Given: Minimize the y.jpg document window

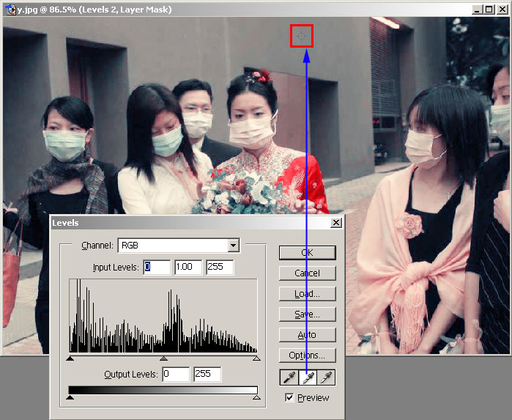Looking at the screenshot, I should point(477,10).
